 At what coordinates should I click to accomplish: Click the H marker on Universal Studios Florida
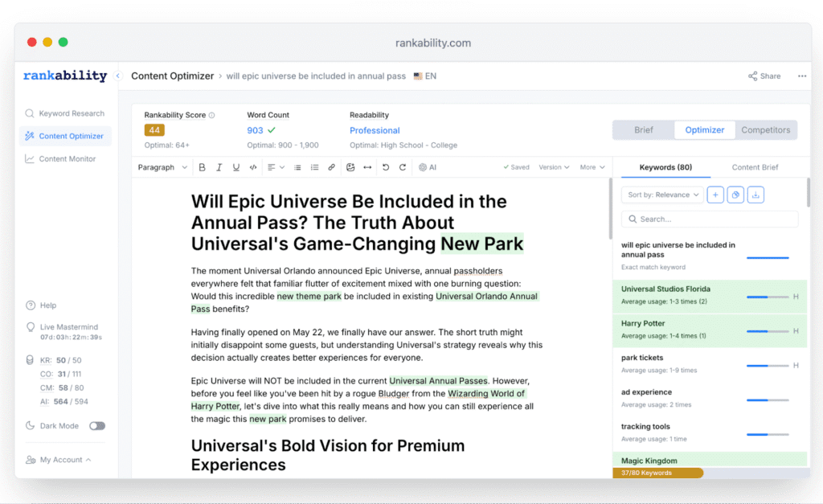pyautogui.click(x=796, y=297)
